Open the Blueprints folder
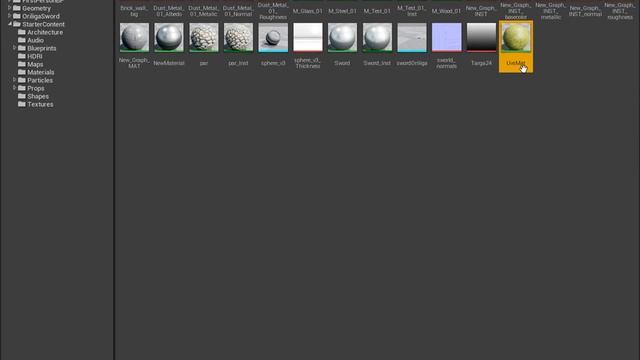This screenshot has width=640, height=360. click(42, 48)
